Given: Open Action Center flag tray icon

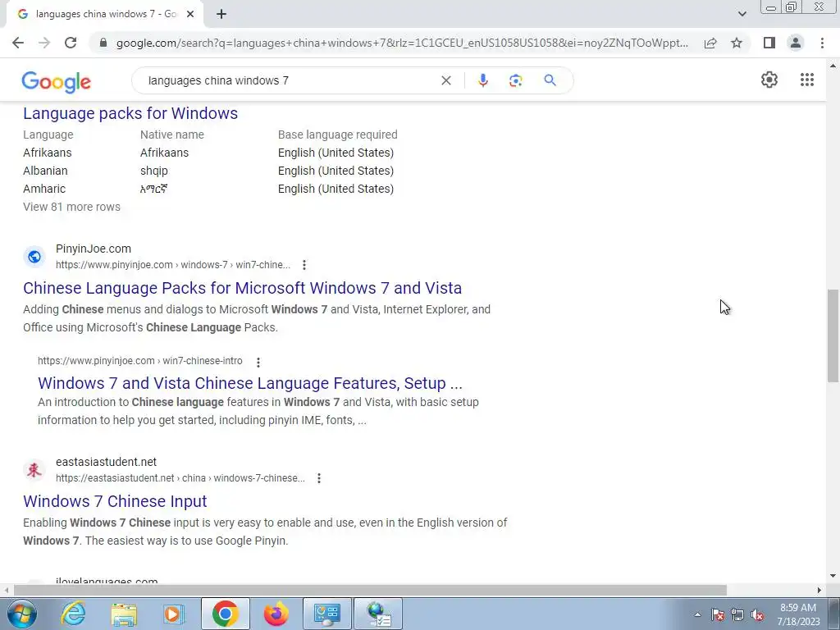Looking at the screenshot, I should coord(717,614).
